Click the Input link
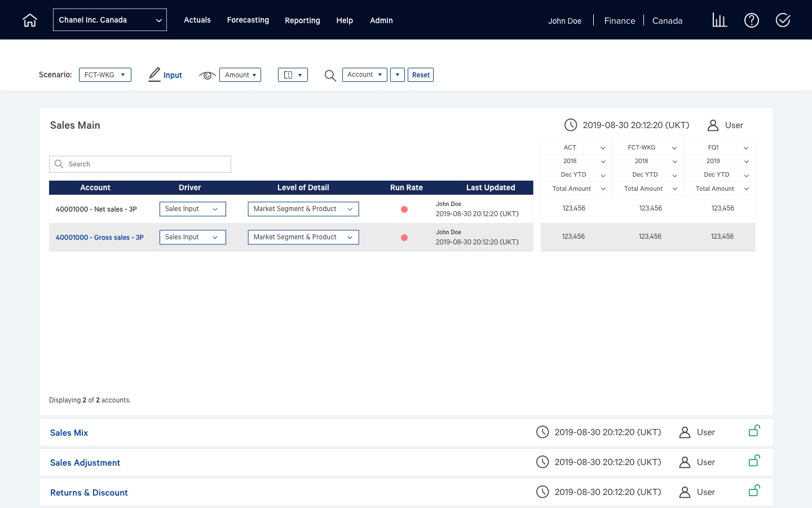Screen dimensions: 812x508 coord(173,75)
